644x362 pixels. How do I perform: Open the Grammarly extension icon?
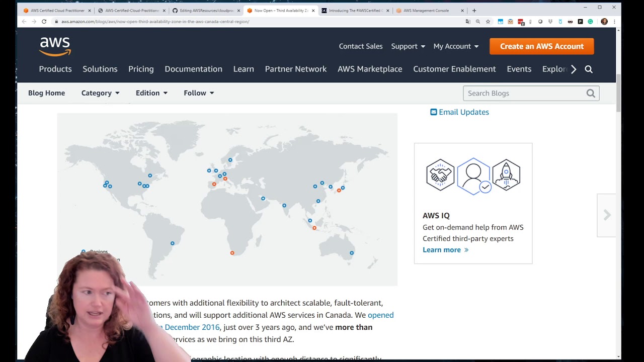590,22
